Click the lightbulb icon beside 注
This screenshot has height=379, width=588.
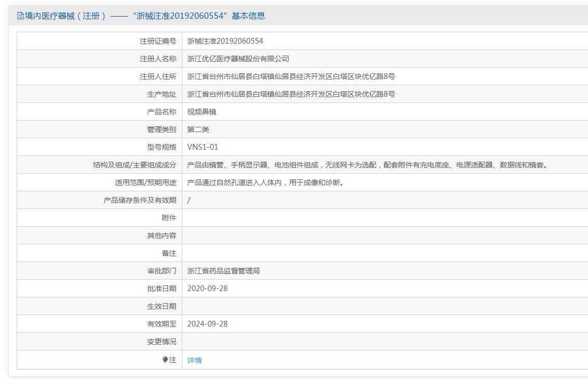[165, 360]
